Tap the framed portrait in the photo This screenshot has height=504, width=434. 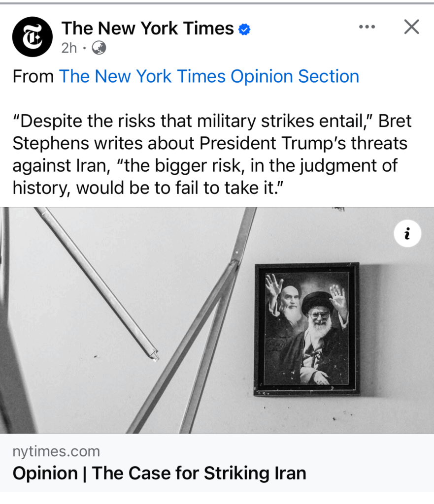pyautogui.click(x=306, y=329)
